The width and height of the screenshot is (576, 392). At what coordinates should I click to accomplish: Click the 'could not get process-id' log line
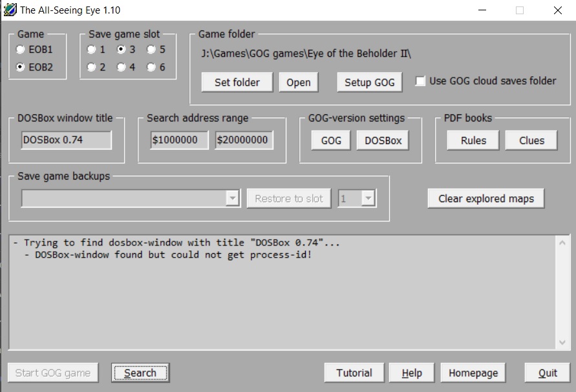tap(168, 254)
